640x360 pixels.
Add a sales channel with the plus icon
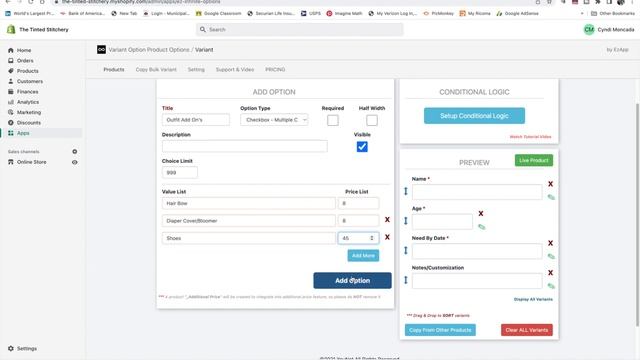point(75,151)
